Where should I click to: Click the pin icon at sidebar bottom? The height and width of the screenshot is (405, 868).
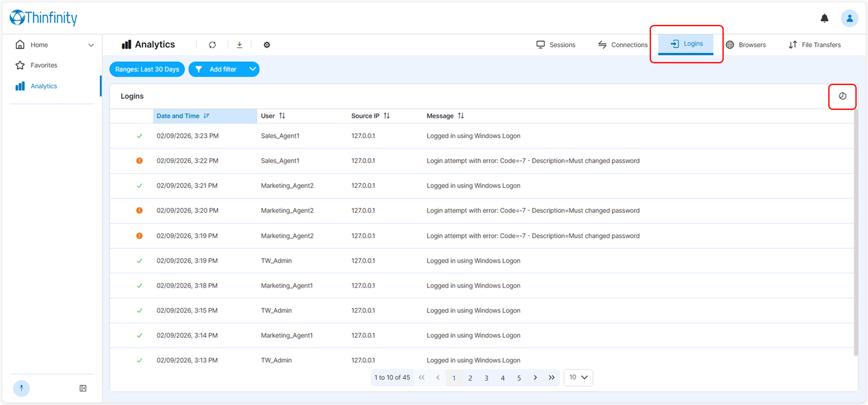(21, 388)
